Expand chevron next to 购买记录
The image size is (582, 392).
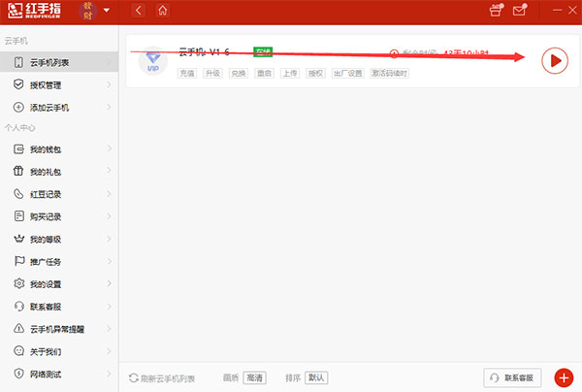(x=109, y=216)
